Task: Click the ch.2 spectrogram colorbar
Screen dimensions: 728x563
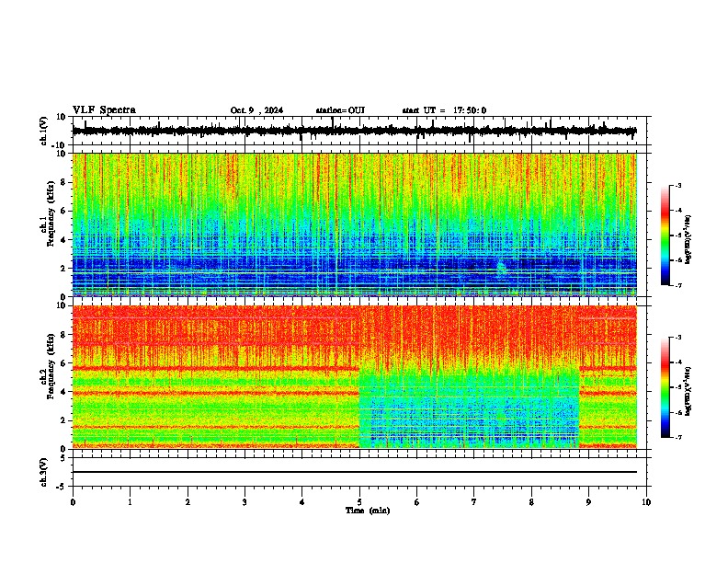Action: [x=665, y=387]
